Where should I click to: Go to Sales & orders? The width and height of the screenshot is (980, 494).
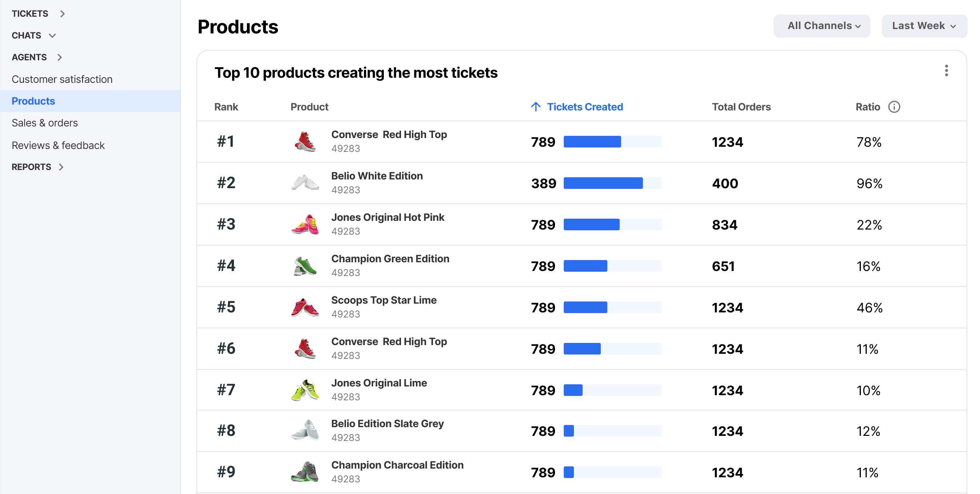pos(45,123)
